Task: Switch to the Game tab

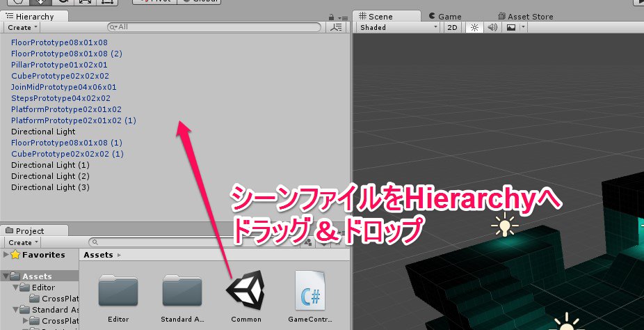Action: [445, 17]
